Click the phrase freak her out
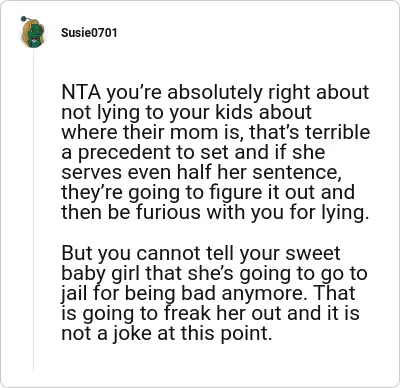 (x=223, y=313)
